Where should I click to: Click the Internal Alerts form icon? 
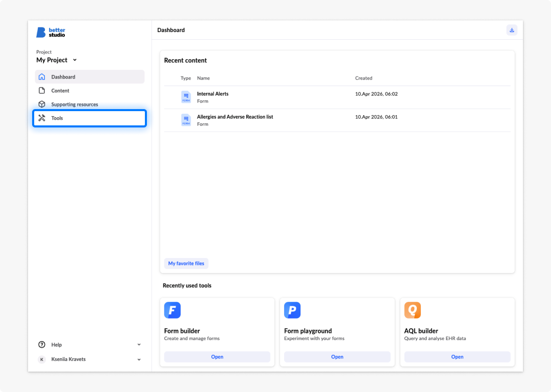click(x=186, y=97)
